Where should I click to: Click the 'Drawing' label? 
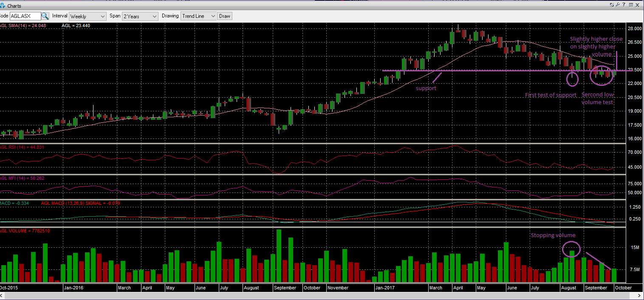(x=170, y=16)
